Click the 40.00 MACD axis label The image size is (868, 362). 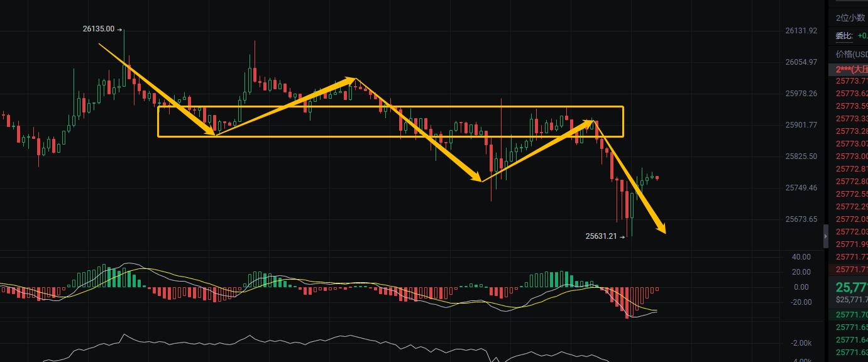[801, 257]
